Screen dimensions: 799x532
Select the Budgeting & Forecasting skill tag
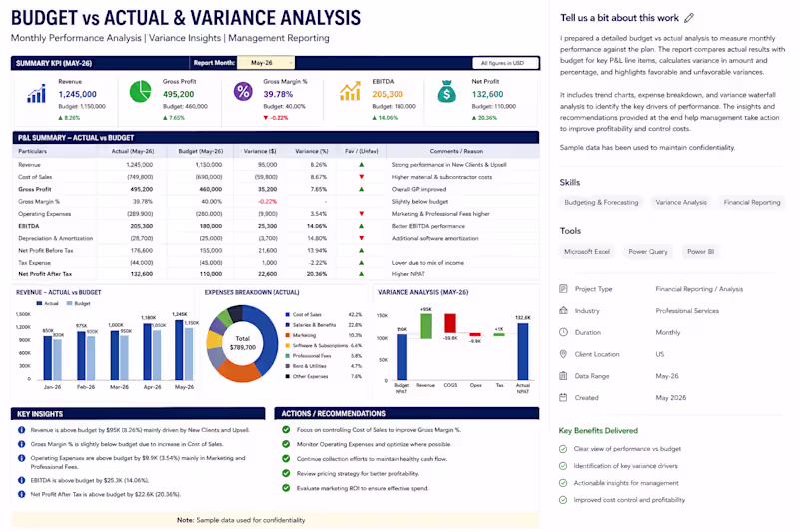point(601,202)
